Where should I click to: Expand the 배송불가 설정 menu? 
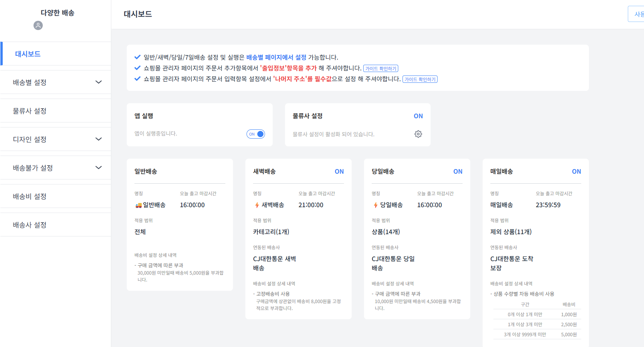55,168
